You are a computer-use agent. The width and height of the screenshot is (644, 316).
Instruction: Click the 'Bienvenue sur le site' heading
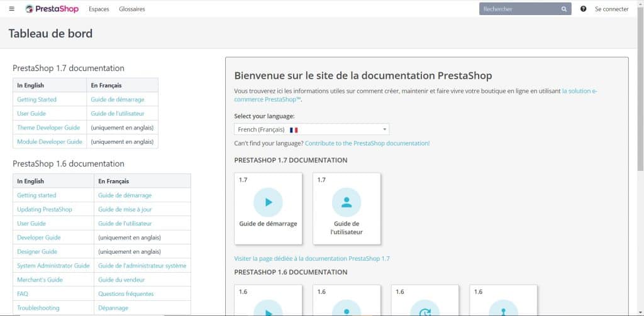click(363, 75)
